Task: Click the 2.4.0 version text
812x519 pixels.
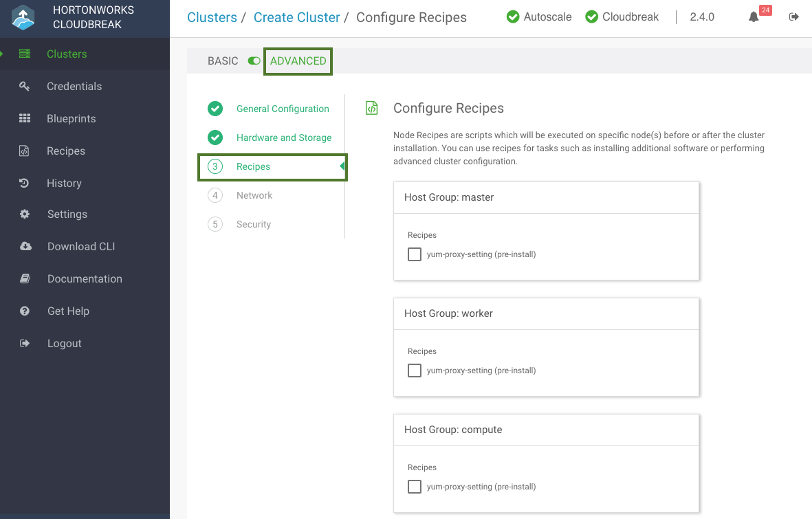Action: (702, 17)
